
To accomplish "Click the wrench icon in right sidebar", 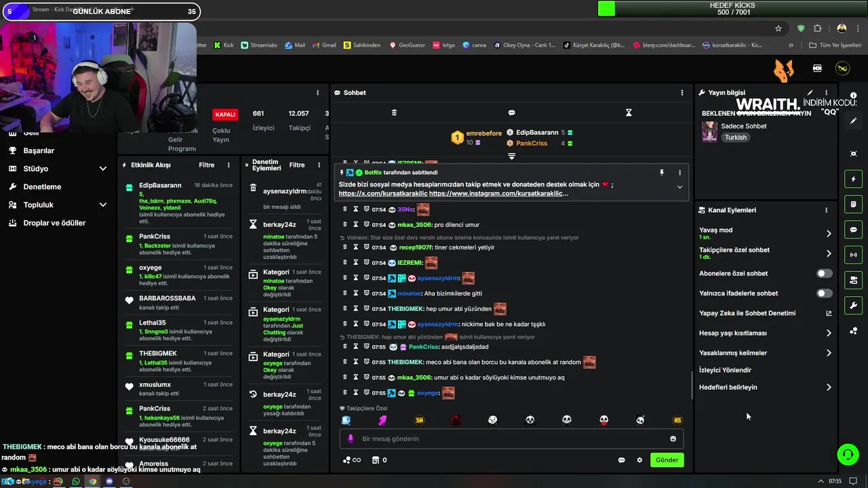I will (853, 305).
